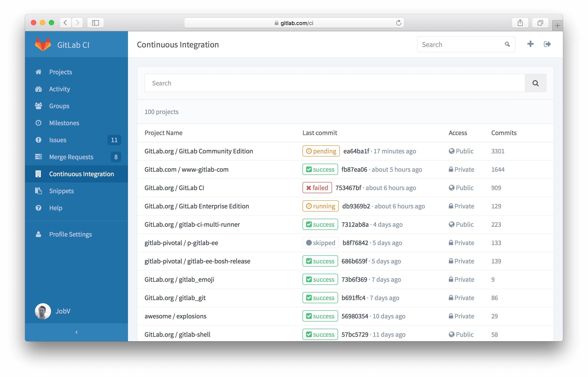Click the sign out arrow icon

tap(547, 44)
